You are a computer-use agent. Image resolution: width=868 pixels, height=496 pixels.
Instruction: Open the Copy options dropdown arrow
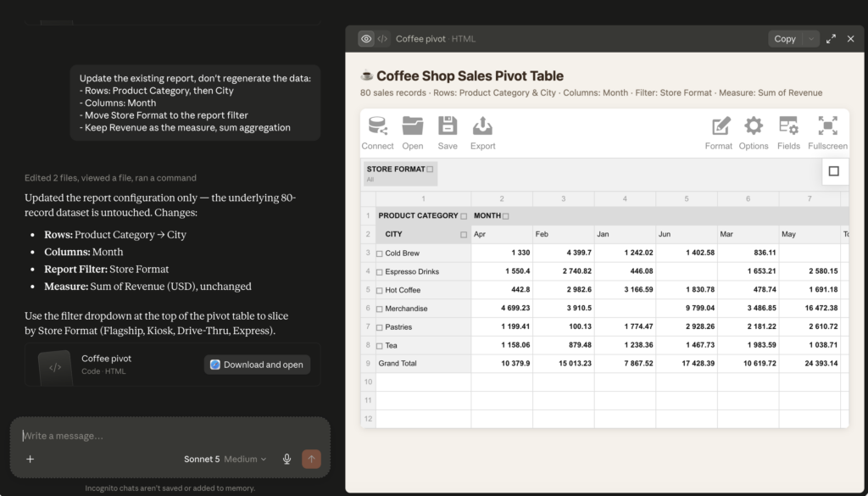pyautogui.click(x=811, y=39)
